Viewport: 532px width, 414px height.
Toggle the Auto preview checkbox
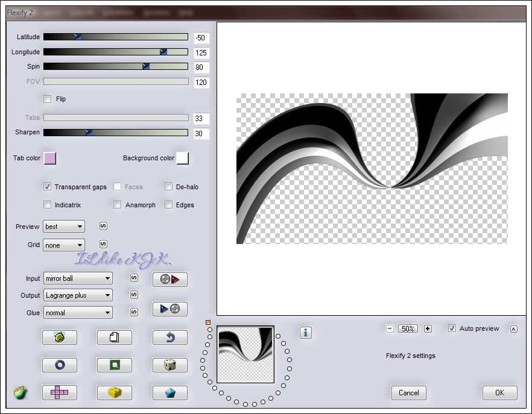[452, 328]
